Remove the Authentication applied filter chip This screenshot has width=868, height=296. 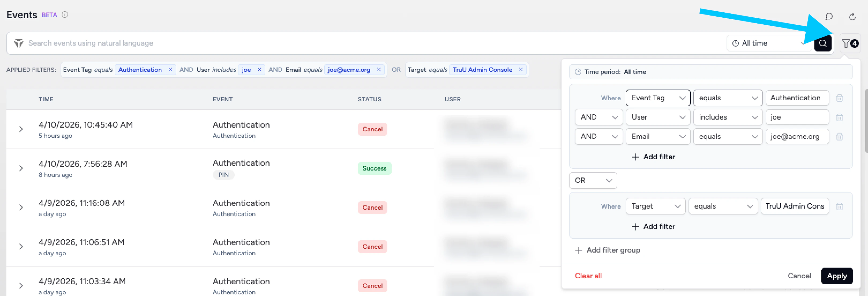click(x=170, y=70)
